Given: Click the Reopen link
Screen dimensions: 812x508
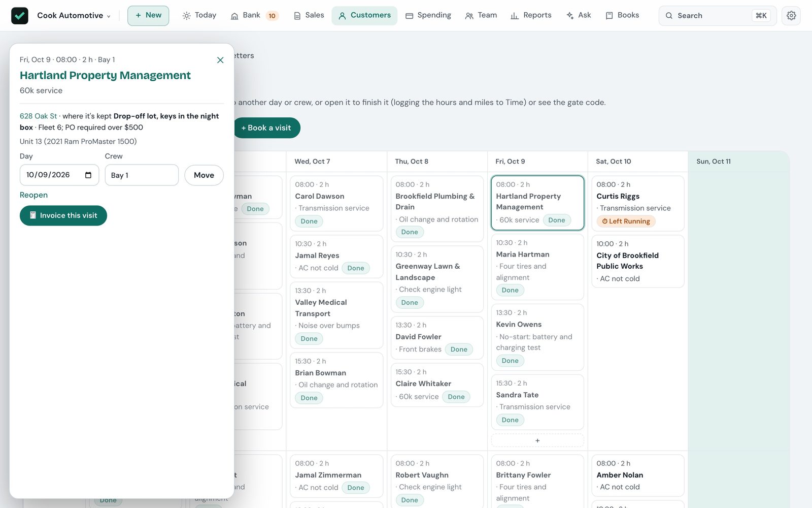Looking at the screenshot, I should (x=33, y=195).
